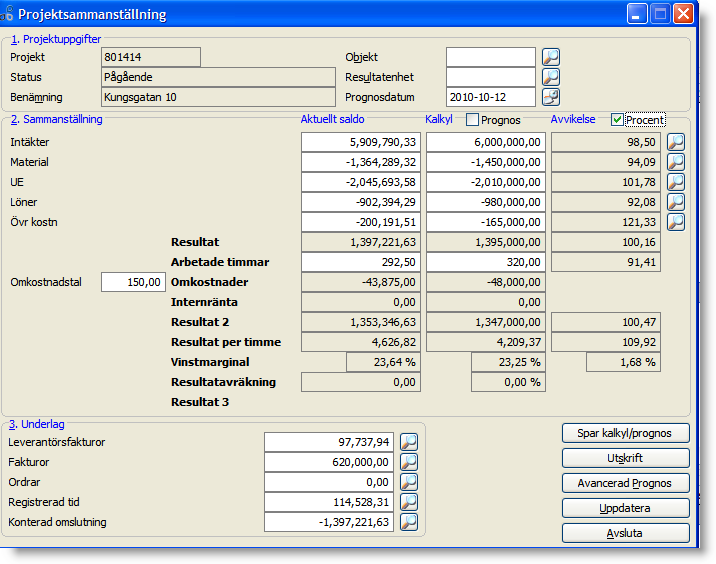Click the Spar kalkyl/prognos button
This screenshot has width=716, height=564.
coord(626,433)
